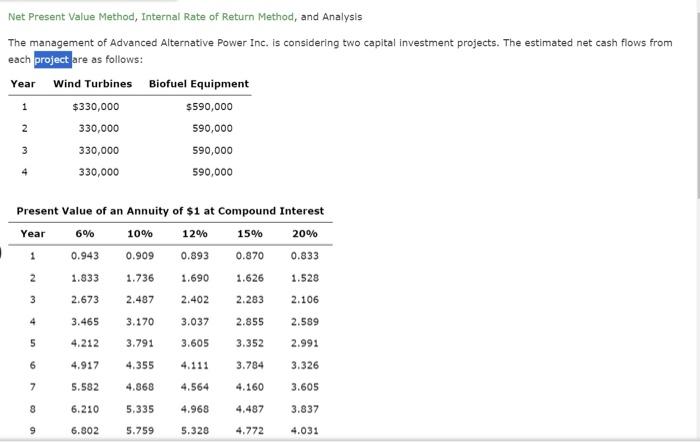
Task: Click the value 3.170 in year 4 row
Action: click(x=140, y=322)
